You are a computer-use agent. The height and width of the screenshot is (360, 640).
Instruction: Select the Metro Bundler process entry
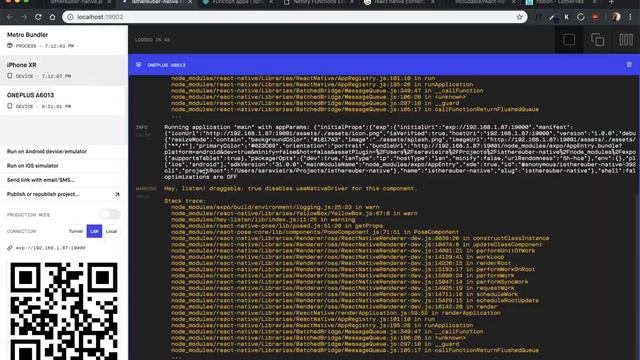coord(64,40)
